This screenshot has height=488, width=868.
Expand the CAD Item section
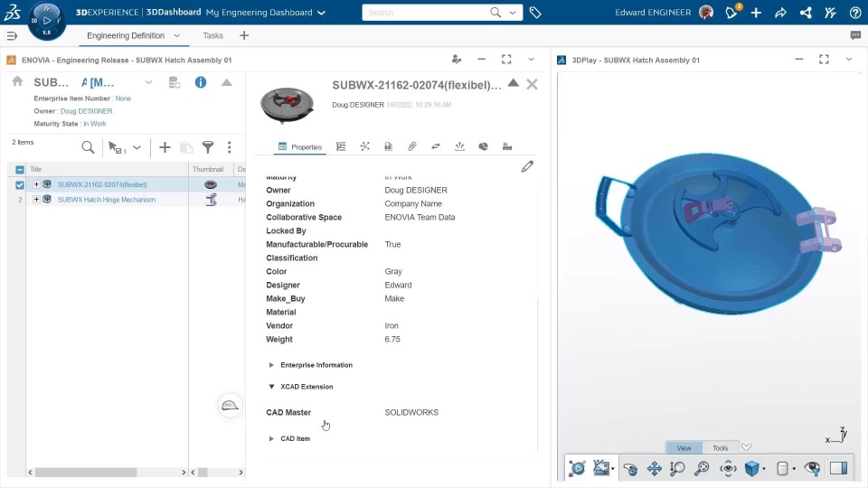pos(271,439)
